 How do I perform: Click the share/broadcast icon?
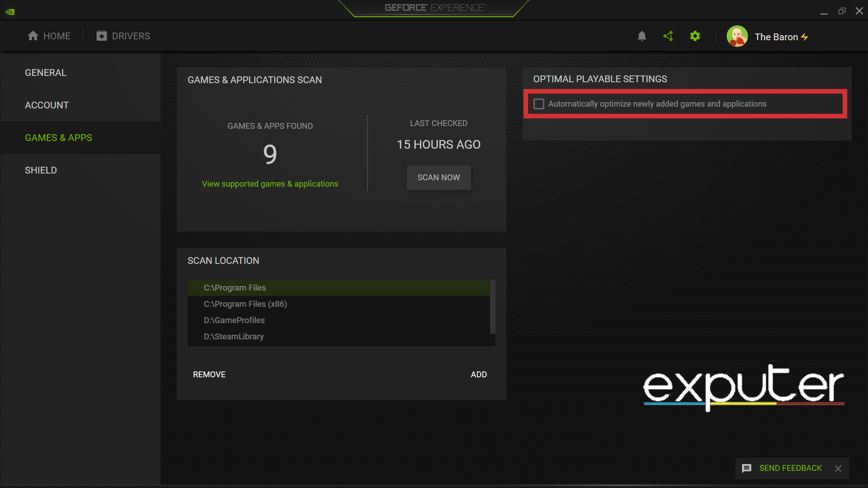click(x=668, y=36)
